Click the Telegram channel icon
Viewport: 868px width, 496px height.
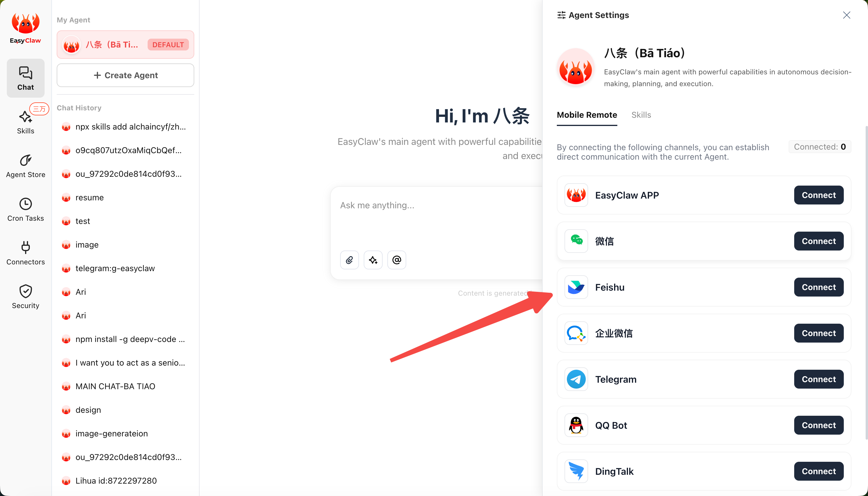(576, 379)
